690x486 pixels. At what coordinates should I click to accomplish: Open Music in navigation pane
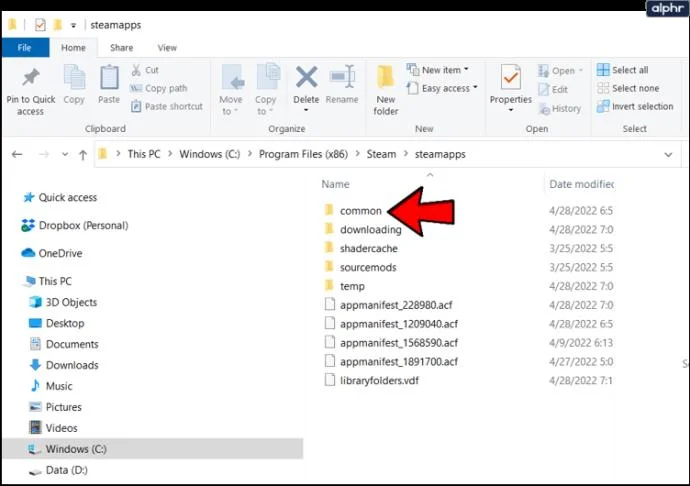59,386
